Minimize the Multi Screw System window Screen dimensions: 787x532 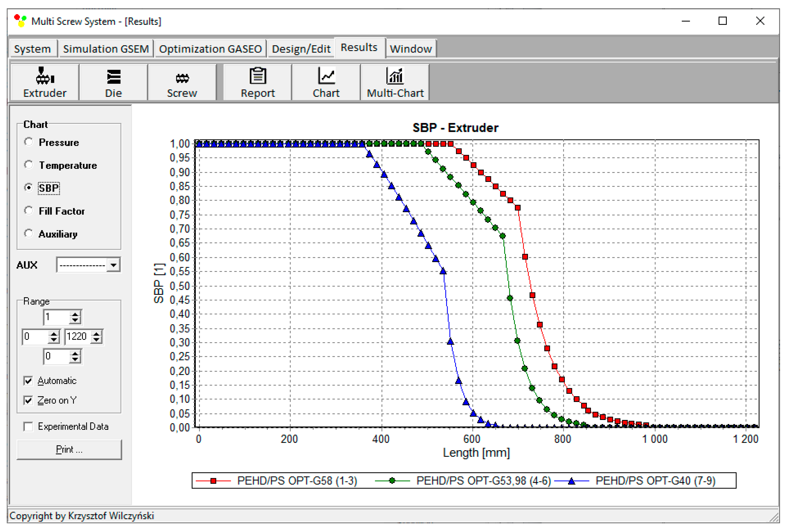(686, 21)
